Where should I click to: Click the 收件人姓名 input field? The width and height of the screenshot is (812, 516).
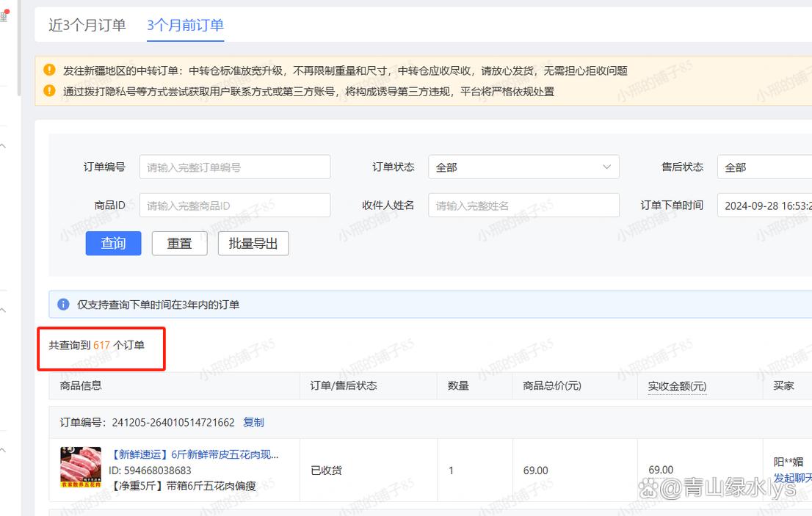click(x=523, y=205)
